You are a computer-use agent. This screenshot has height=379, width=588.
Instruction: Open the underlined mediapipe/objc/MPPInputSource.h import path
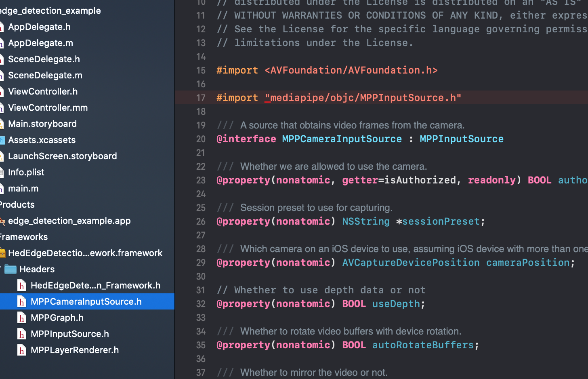click(x=363, y=97)
